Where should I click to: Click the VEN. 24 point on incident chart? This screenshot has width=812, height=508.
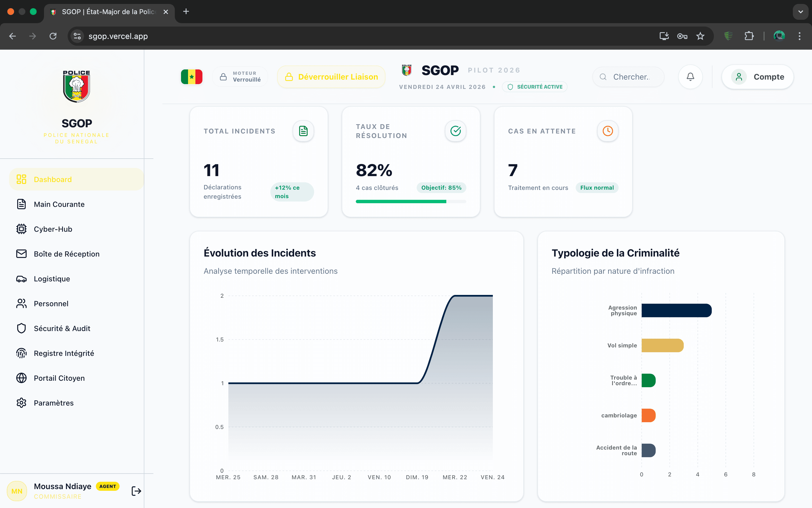(x=493, y=296)
